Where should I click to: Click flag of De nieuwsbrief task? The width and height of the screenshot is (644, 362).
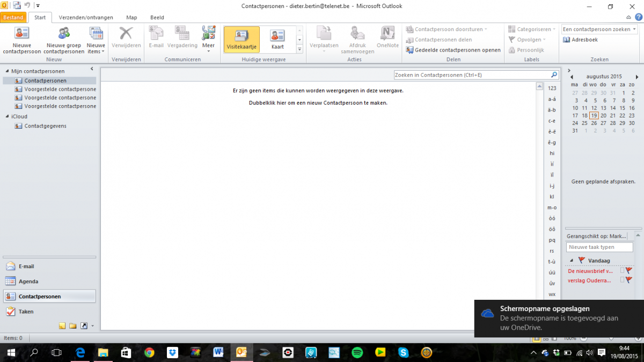click(629, 271)
